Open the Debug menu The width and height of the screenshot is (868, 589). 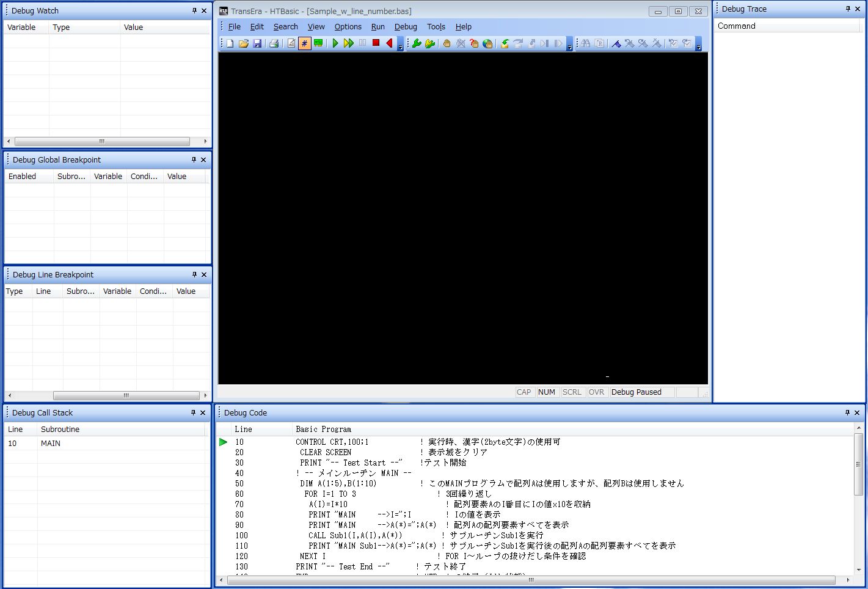[x=406, y=26]
